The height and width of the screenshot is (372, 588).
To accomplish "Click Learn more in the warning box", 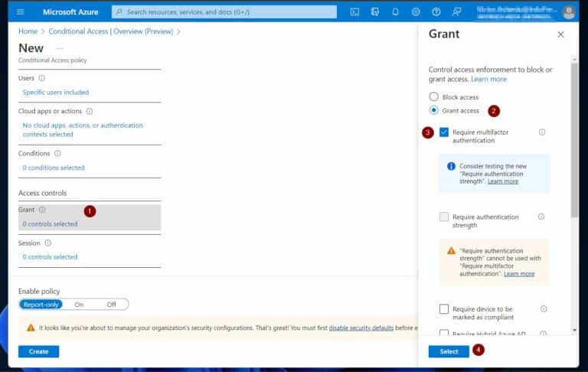I will [519, 274].
